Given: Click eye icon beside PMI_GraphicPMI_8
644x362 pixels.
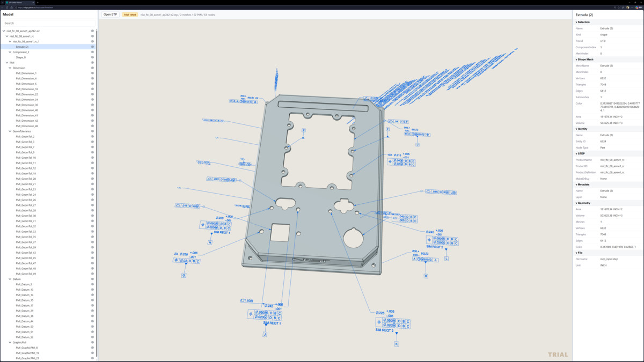Looking at the screenshot, I should pos(92,348).
